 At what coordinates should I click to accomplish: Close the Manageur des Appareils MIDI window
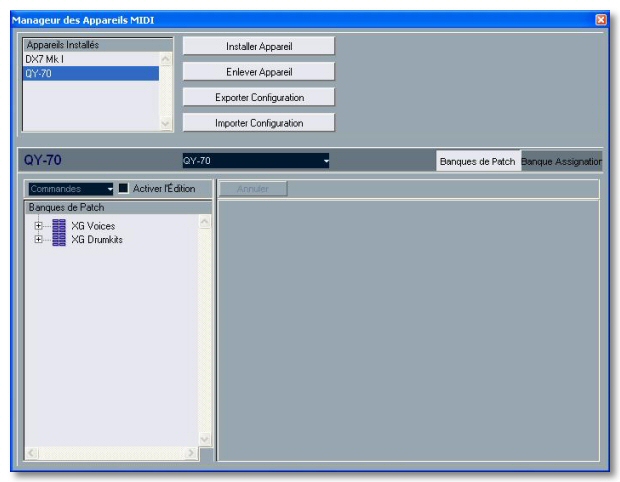click(601, 19)
